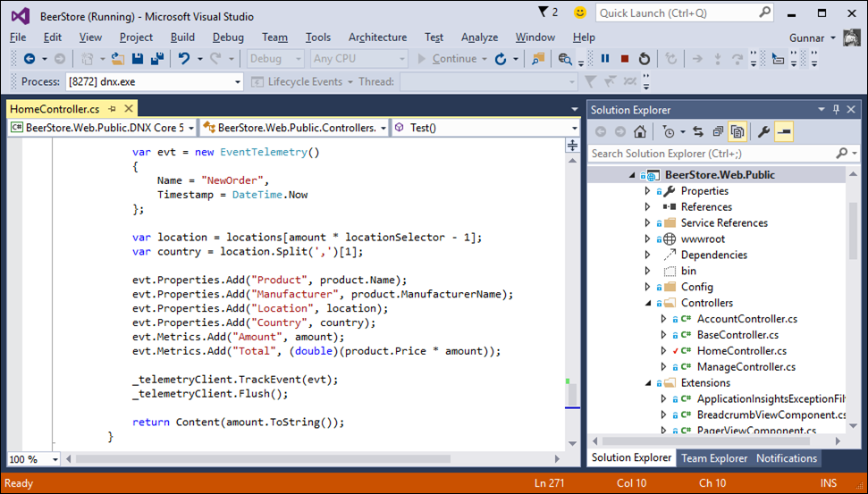Select AccountController.cs in Solution Explorer
Image resolution: width=868 pixels, height=494 pixels.
(x=747, y=319)
